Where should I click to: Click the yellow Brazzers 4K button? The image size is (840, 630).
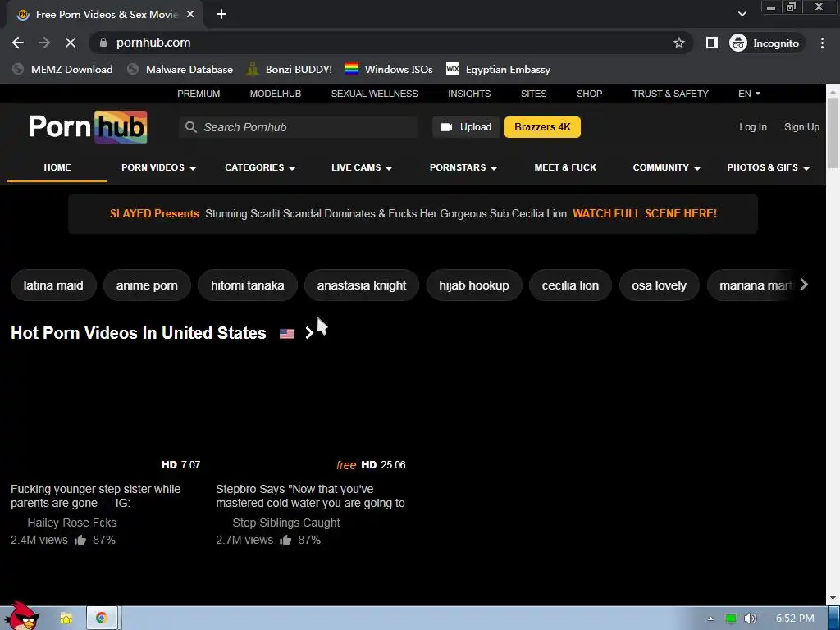(542, 127)
